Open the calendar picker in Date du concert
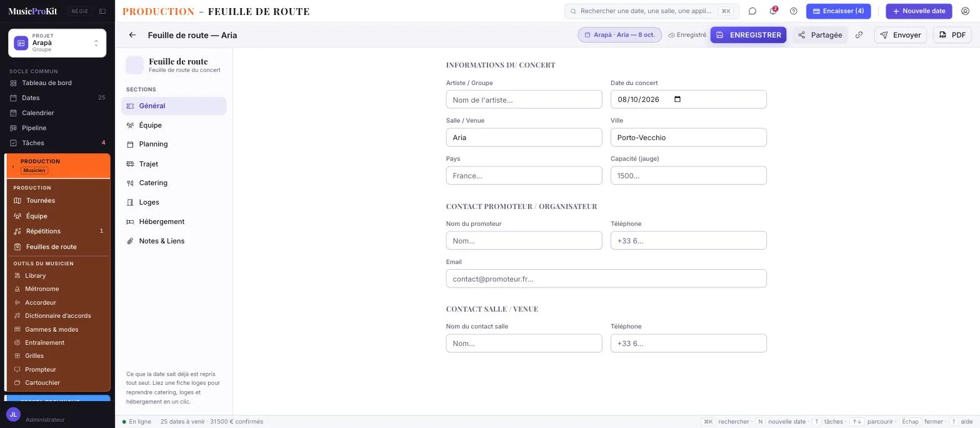 click(677, 99)
